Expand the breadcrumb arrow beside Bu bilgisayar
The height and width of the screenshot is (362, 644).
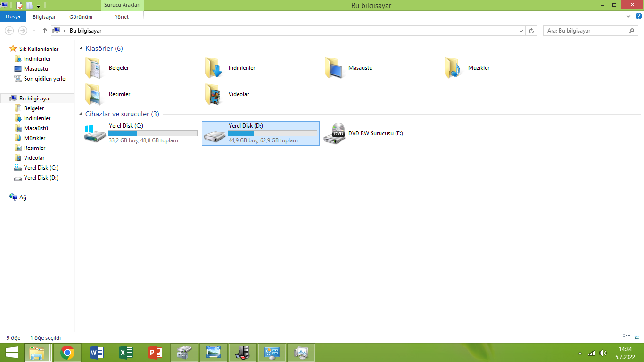(65, 31)
